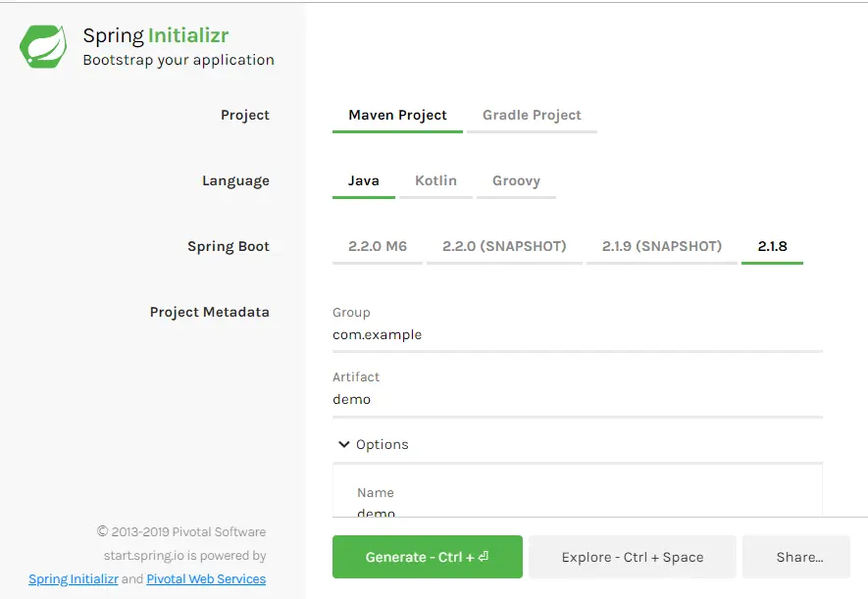Click the Spring Initializr title heading

(156, 35)
